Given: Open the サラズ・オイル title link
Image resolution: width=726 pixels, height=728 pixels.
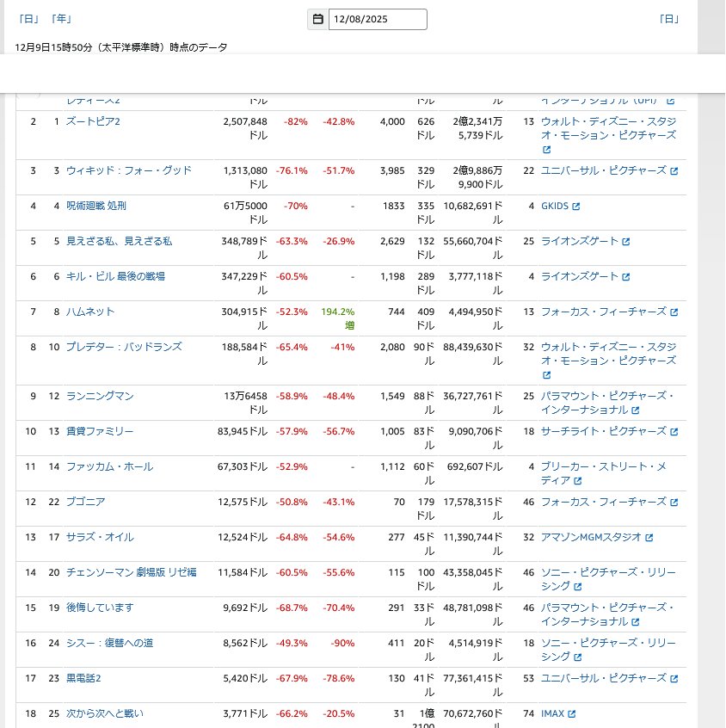Looking at the screenshot, I should tap(100, 537).
